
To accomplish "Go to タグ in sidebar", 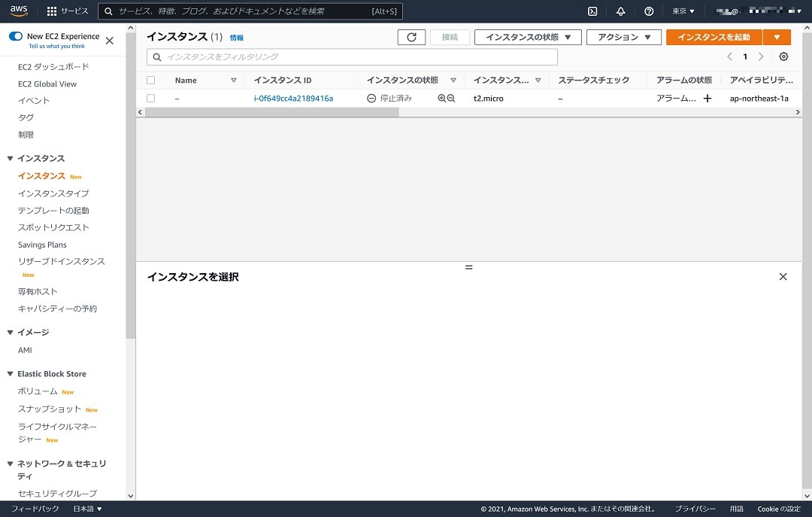I will pyautogui.click(x=26, y=117).
